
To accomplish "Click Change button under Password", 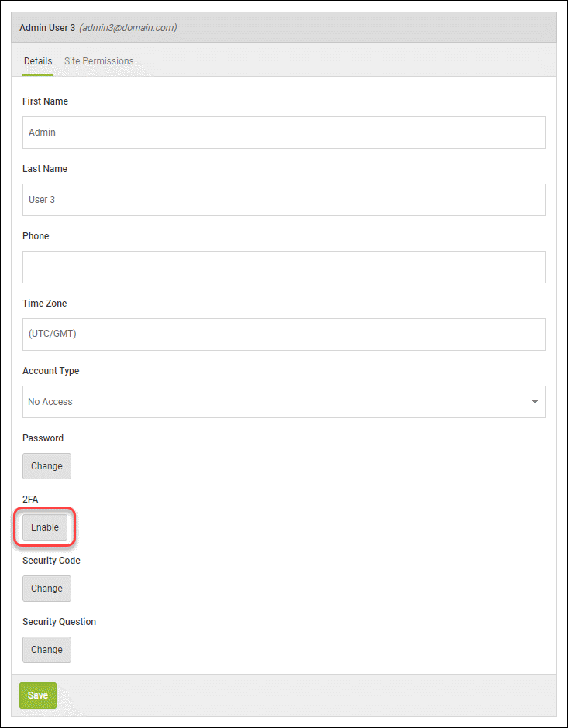I will click(x=47, y=466).
